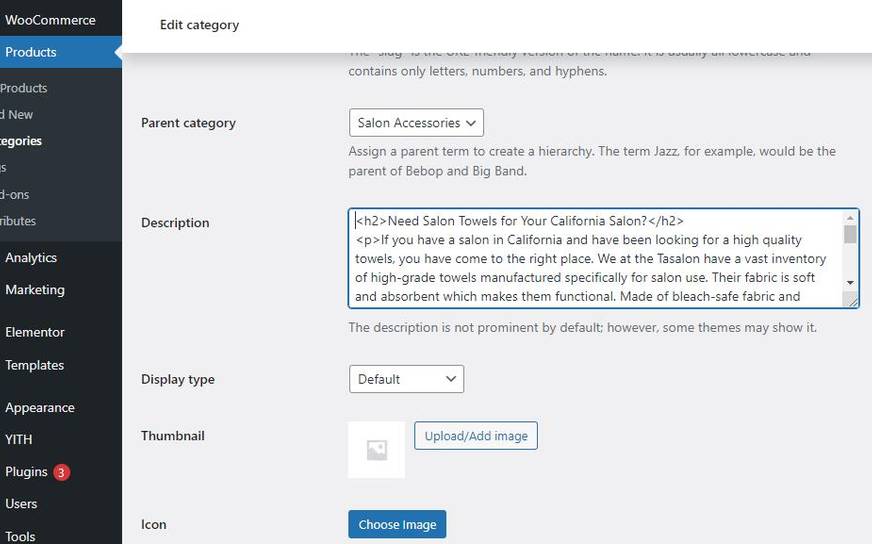Click Upload/Add image button
This screenshot has width=872, height=544.
(475, 436)
